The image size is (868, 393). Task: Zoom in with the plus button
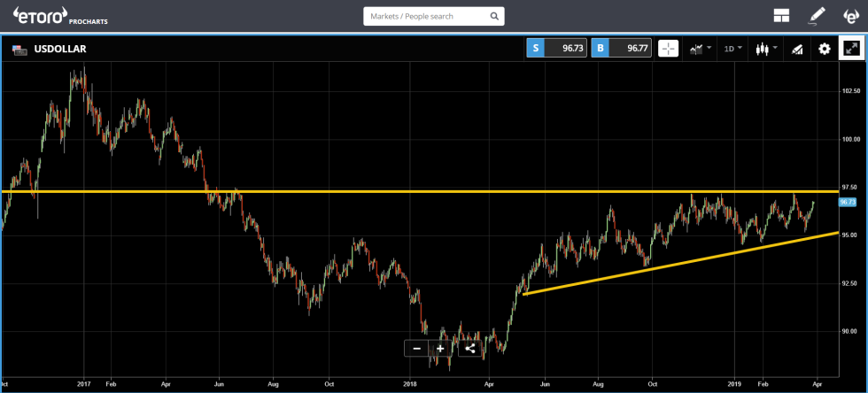[439, 348]
